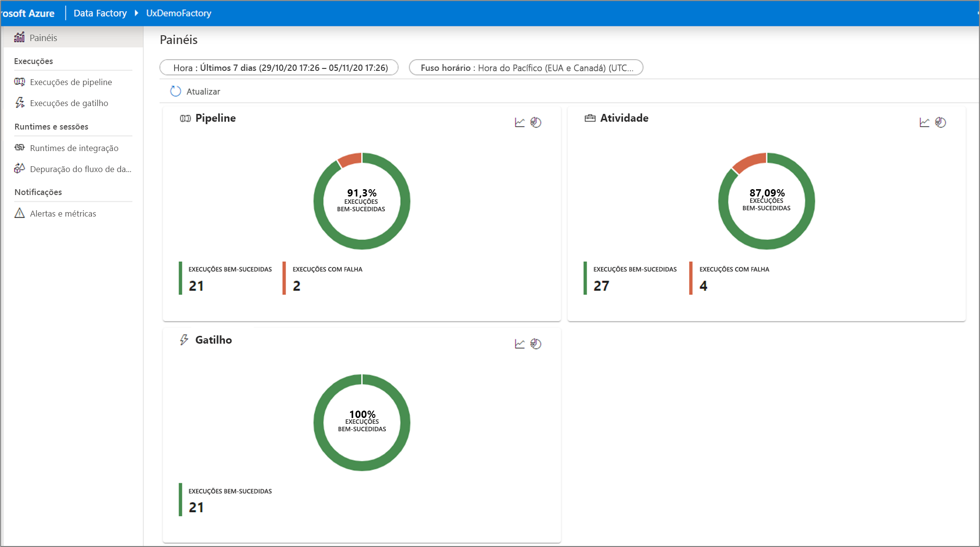Click Data Factory breadcrumb link
The image size is (980, 547).
100,13
